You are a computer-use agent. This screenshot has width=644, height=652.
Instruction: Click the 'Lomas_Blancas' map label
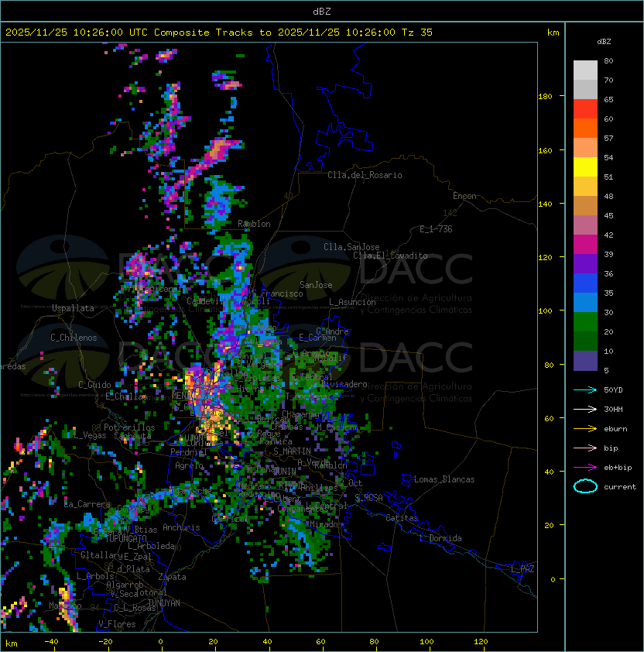444,479
